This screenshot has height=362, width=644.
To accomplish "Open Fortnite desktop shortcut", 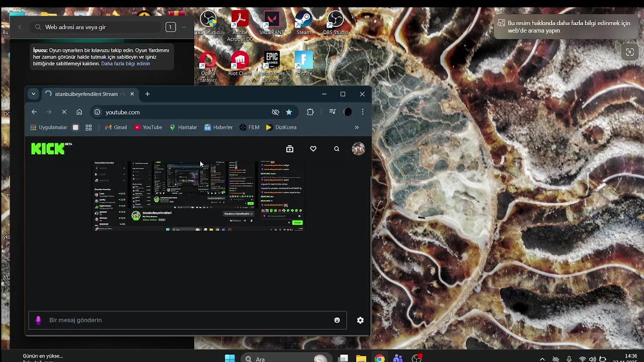I will (x=303, y=64).
